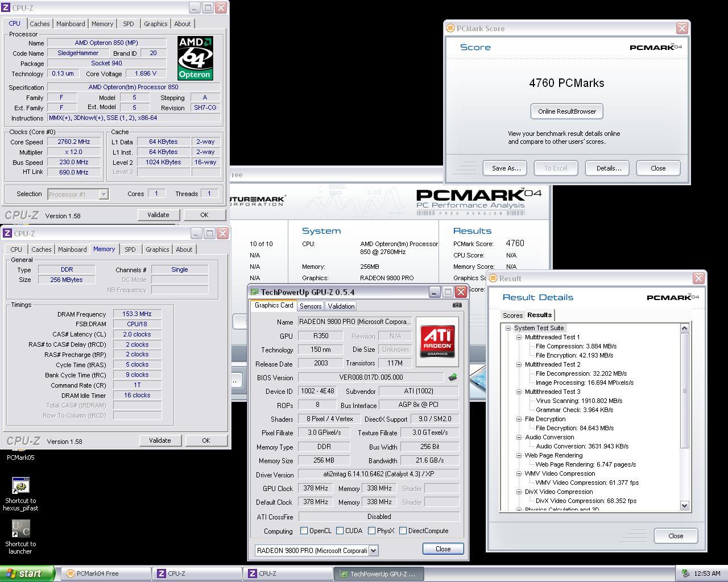
Task: Open the Processor #1 selection dropdown
Action: tap(103, 194)
